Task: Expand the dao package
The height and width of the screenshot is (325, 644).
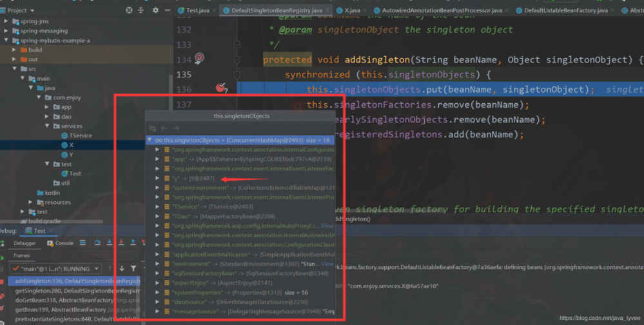Action: (47, 116)
